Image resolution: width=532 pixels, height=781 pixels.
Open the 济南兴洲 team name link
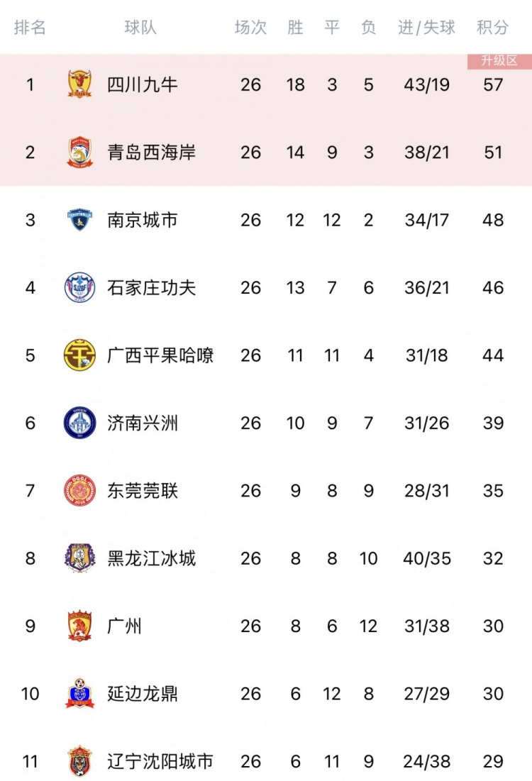click(x=143, y=423)
